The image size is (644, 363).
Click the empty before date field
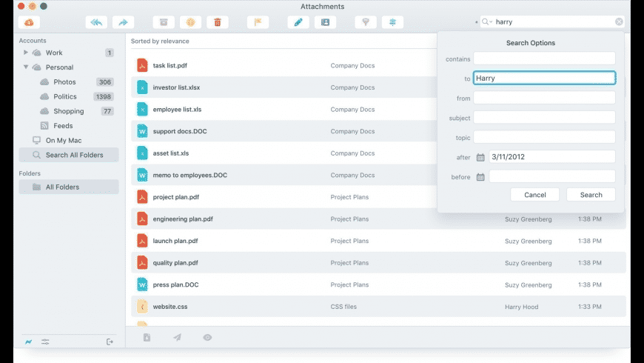pos(552,176)
